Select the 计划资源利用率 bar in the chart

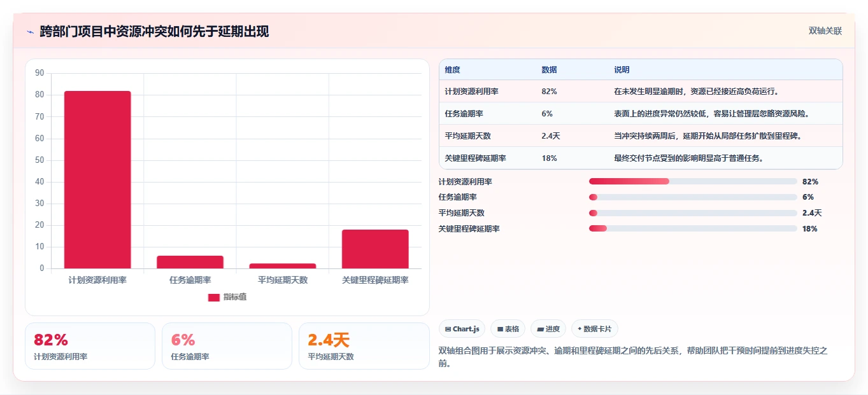97,179
